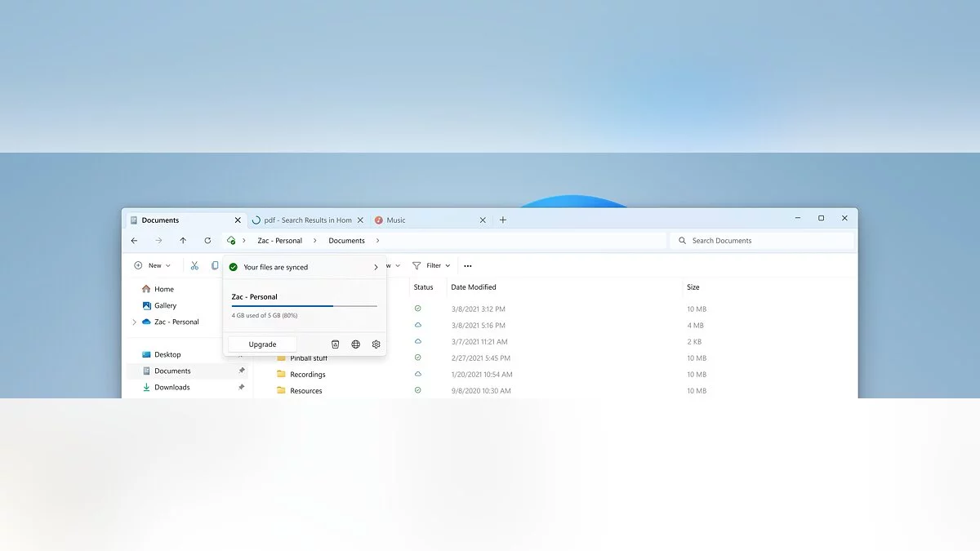Click the 2 KB size cell

pyautogui.click(x=694, y=341)
